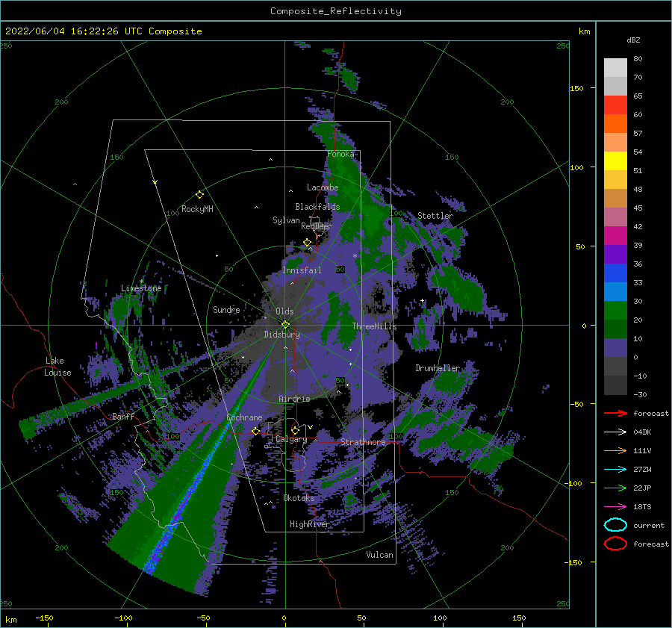672x628 pixels.
Task: Click the Lacombe town label
Action: point(323,187)
